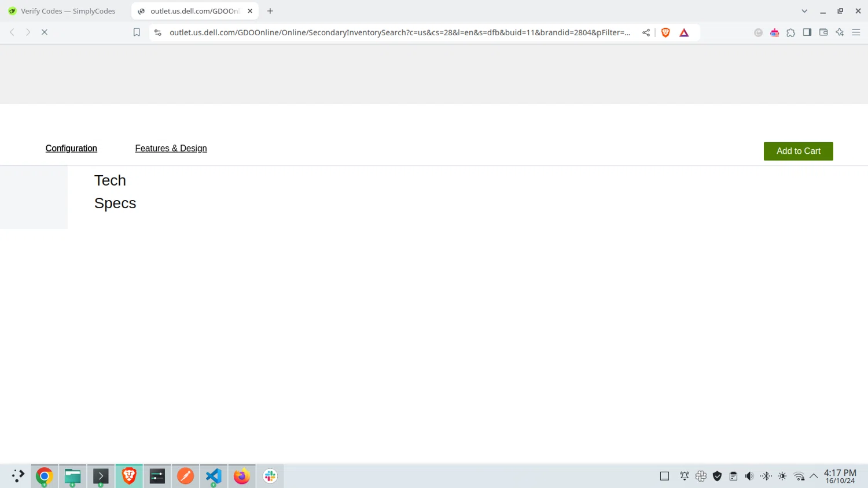Screen dimensions: 868x488
Task: Open the browser main menu
Action: (x=856, y=32)
